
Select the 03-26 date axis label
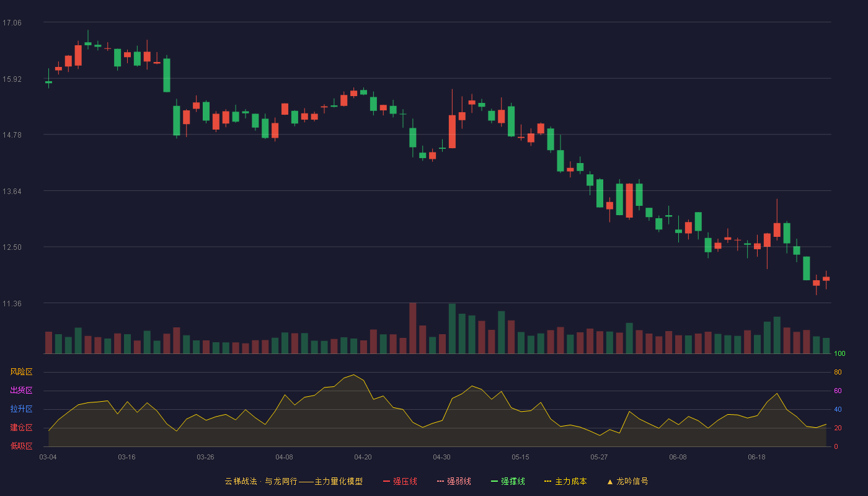click(x=205, y=457)
